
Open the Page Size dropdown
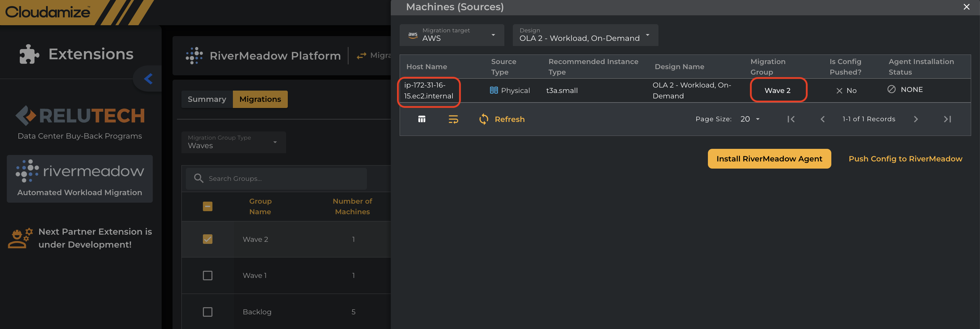coord(750,119)
